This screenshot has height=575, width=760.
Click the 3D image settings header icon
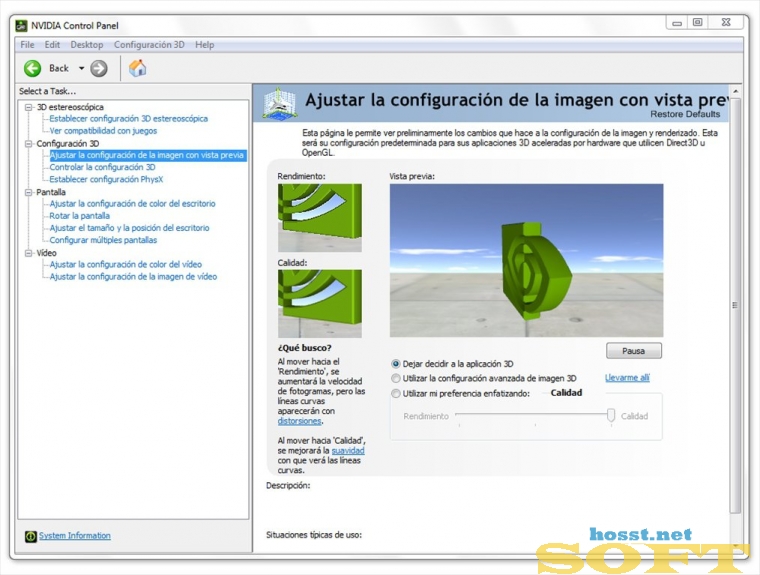[x=279, y=103]
